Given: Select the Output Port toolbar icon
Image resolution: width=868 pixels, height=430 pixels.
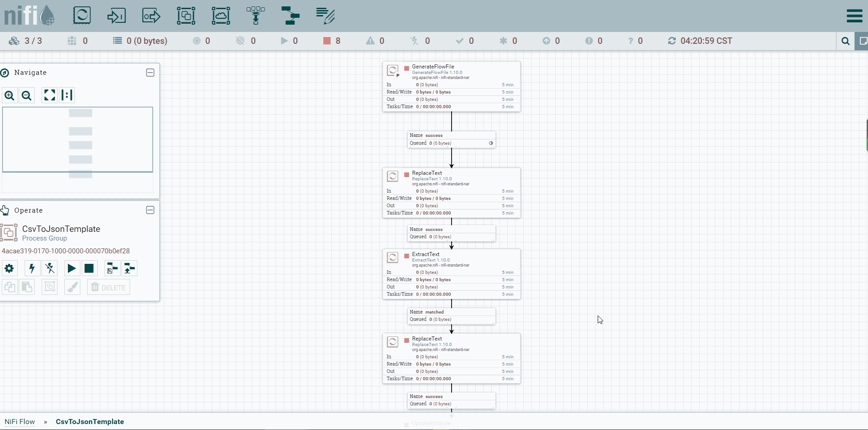Looking at the screenshot, I should (x=151, y=16).
